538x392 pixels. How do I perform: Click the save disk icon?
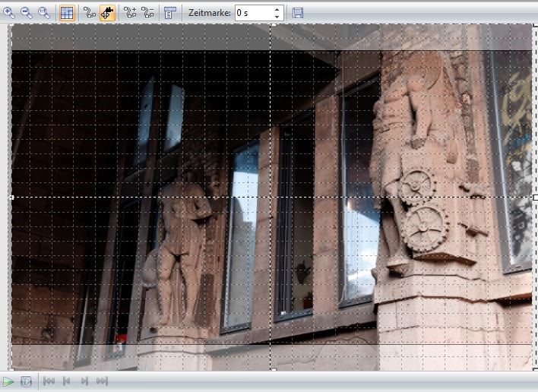click(x=298, y=13)
